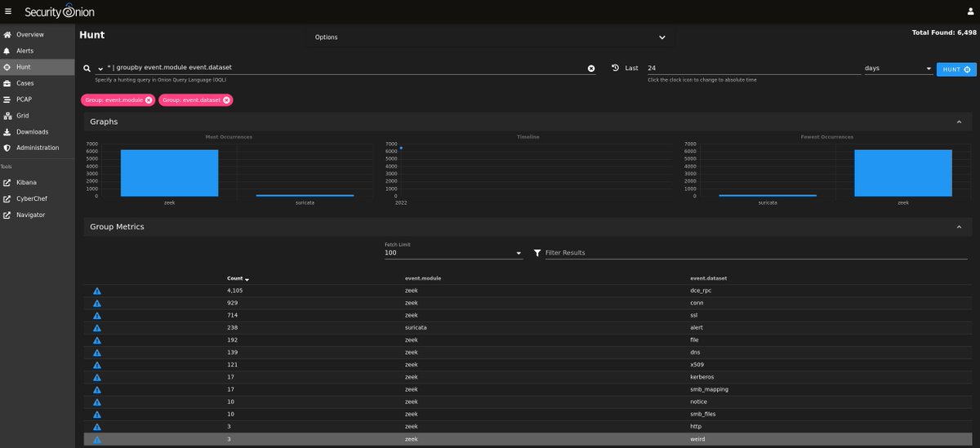Click the warning icon for ssl row
This screenshot has height=448, width=980.
click(97, 315)
